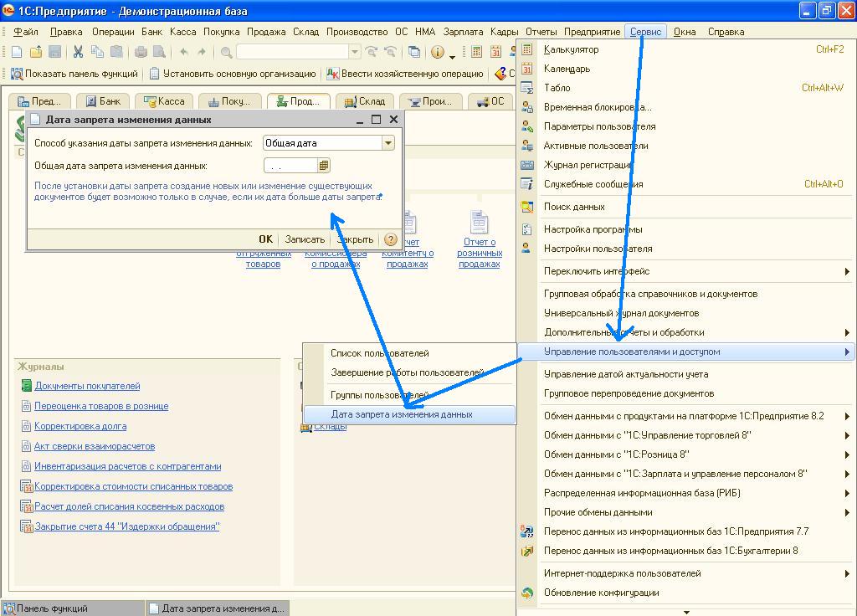
Task: Open Настройка программы menu entry
Action: click(x=686, y=229)
